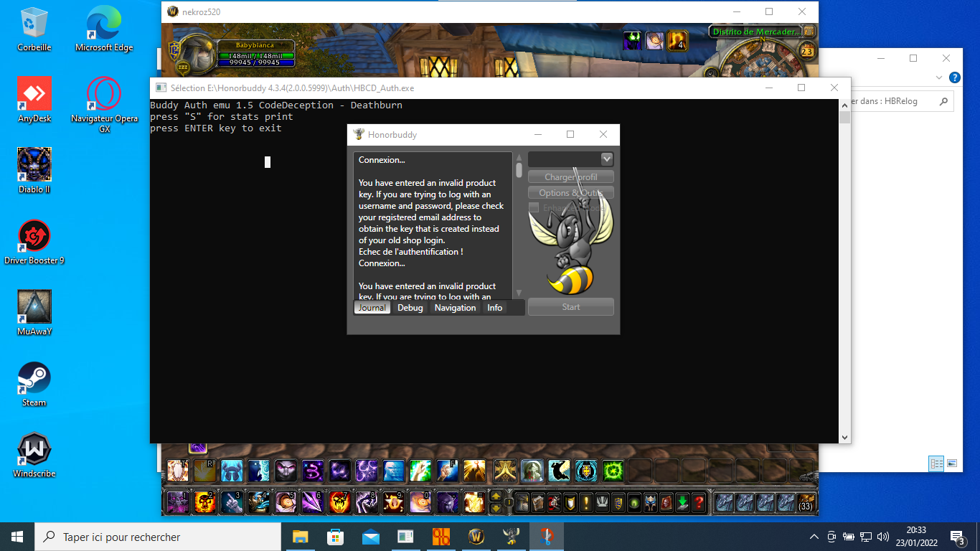This screenshot has width=980, height=551.
Task: Select the Windscribe desktop shortcut
Action: (34, 455)
